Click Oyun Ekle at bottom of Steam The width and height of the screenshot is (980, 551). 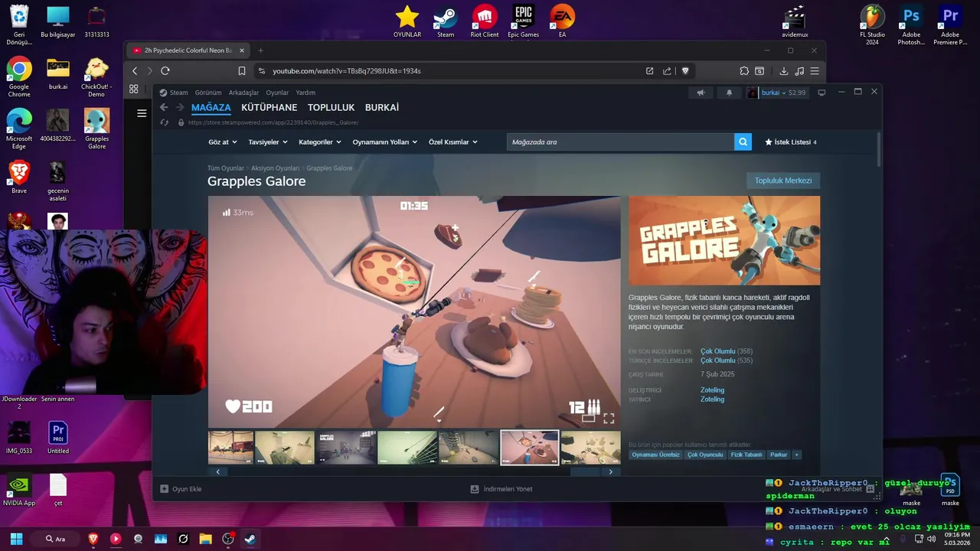pyautogui.click(x=181, y=489)
